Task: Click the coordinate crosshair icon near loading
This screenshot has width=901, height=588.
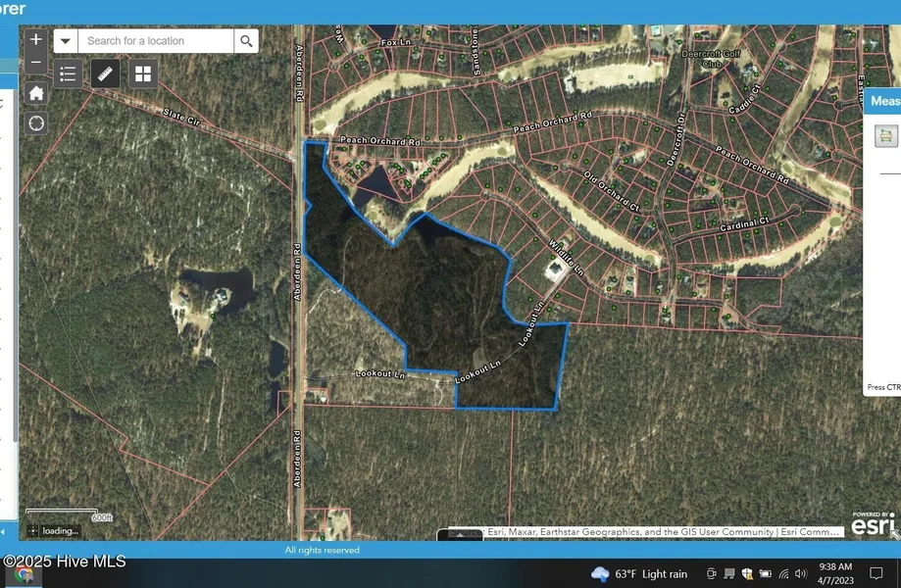Action: click(x=33, y=531)
